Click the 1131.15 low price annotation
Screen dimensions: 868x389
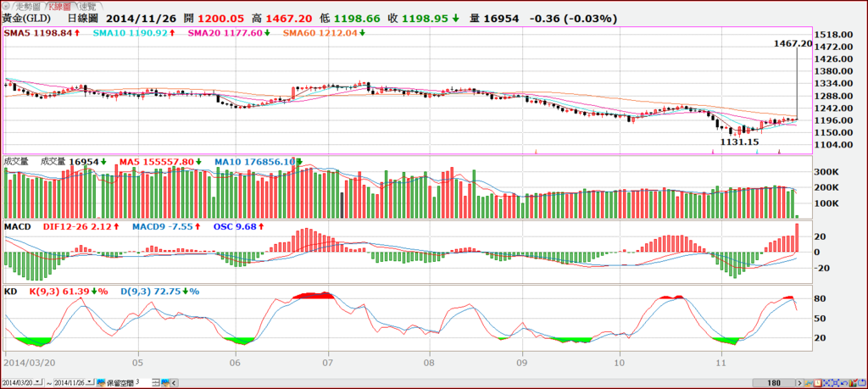coord(739,142)
